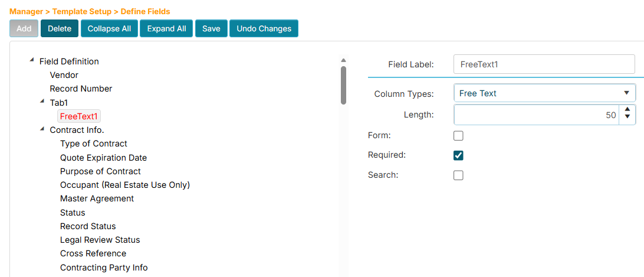Image resolution: width=644 pixels, height=277 pixels.
Task: Enable the Search checkbox
Action: [x=458, y=175]
